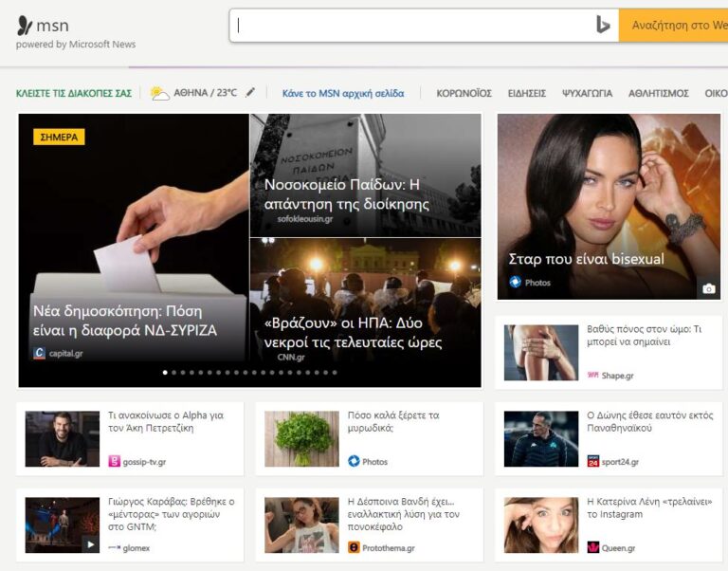Click the sofokleousin.gr source label
This screenshot has width=728, height=571.
305,219
